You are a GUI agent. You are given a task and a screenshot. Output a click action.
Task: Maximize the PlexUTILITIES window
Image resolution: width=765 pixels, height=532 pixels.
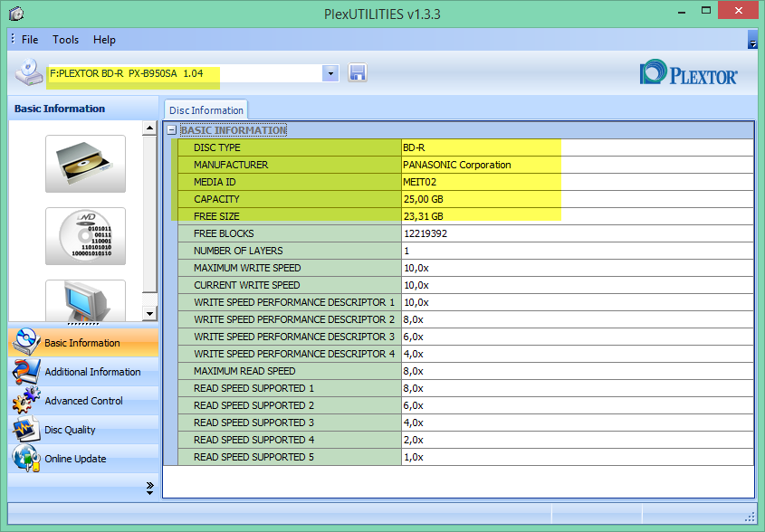point(705,11)
